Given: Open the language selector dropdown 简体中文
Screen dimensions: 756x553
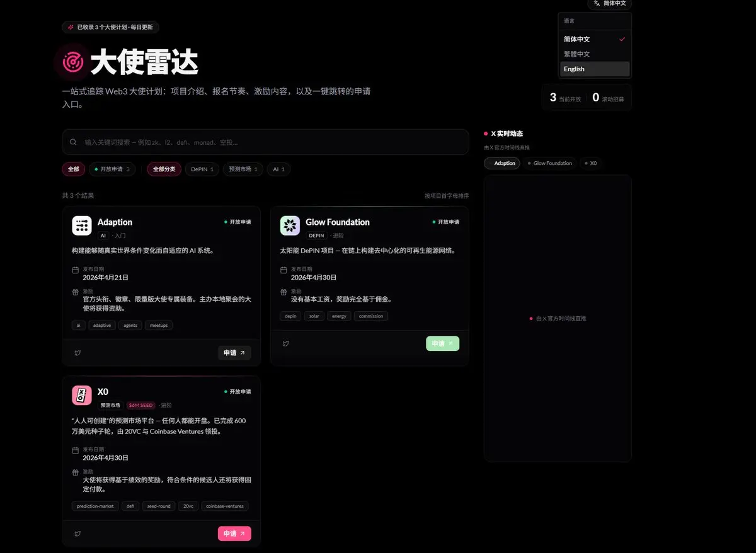Looking at the screenshot, I should 609,4.
